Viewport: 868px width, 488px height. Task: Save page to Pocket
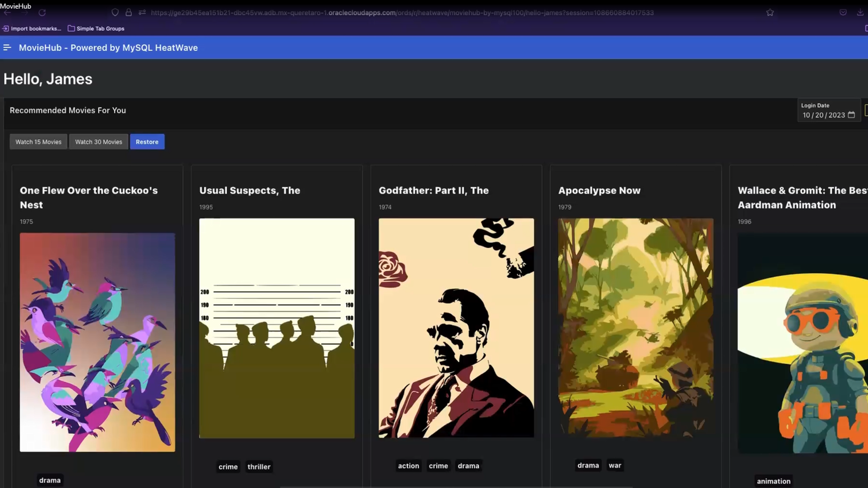point(843,12)
